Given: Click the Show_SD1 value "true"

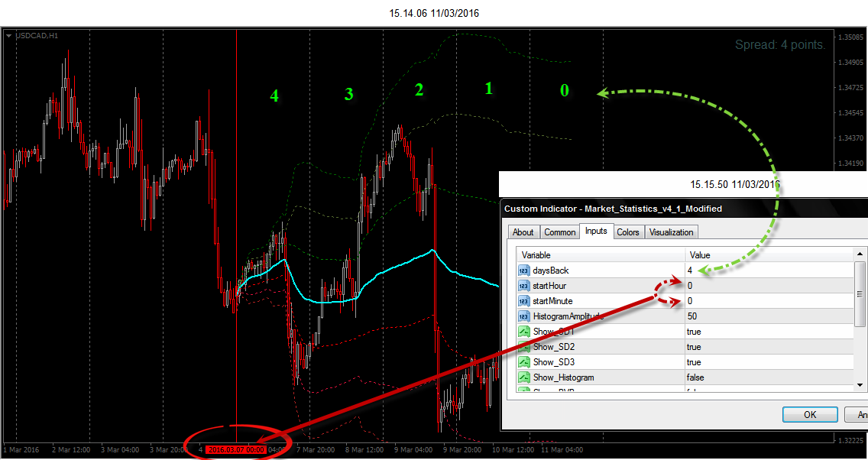Looking at the screenshot, I should [x=694, y=332].
